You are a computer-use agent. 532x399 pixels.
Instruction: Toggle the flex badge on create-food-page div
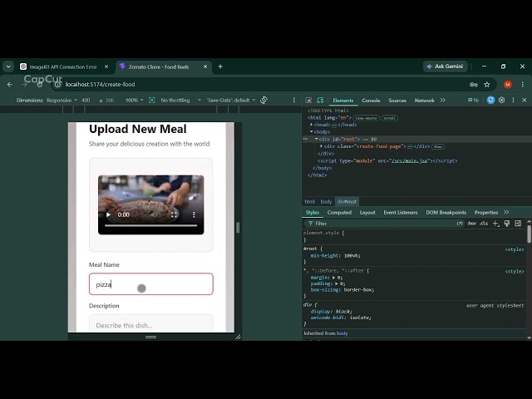point(438,146)
